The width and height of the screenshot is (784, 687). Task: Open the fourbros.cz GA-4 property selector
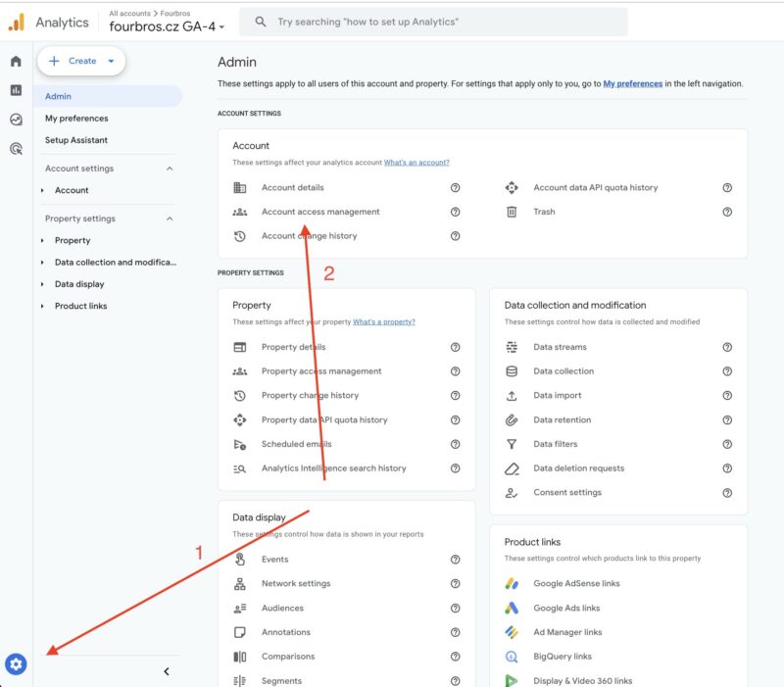[167, 26]
